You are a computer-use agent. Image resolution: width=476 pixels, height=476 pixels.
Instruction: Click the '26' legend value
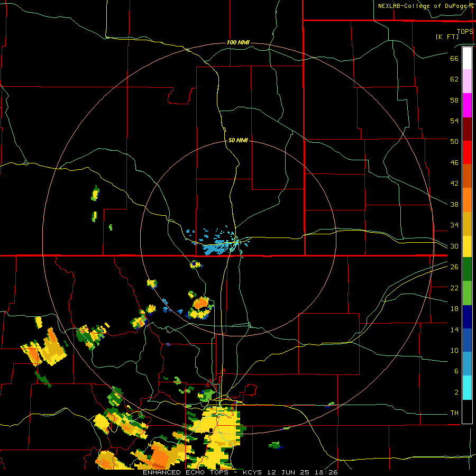tap(454, 267)
